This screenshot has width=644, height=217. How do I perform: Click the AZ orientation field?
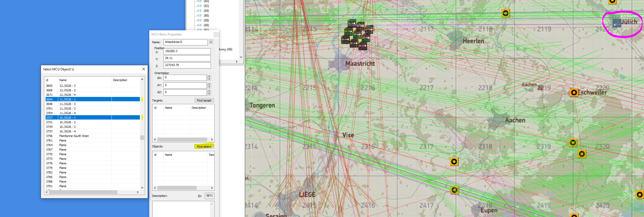tap(185, 92)
